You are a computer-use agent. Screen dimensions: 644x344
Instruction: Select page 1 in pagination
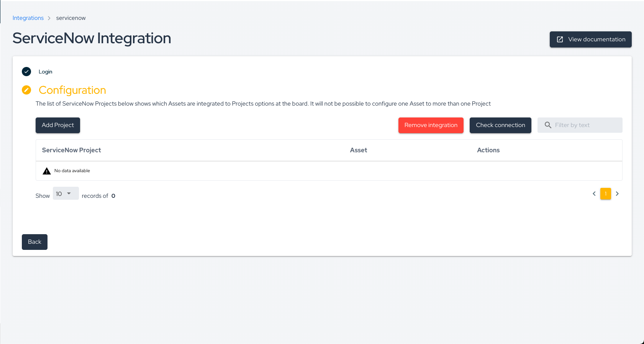point(606,194)
